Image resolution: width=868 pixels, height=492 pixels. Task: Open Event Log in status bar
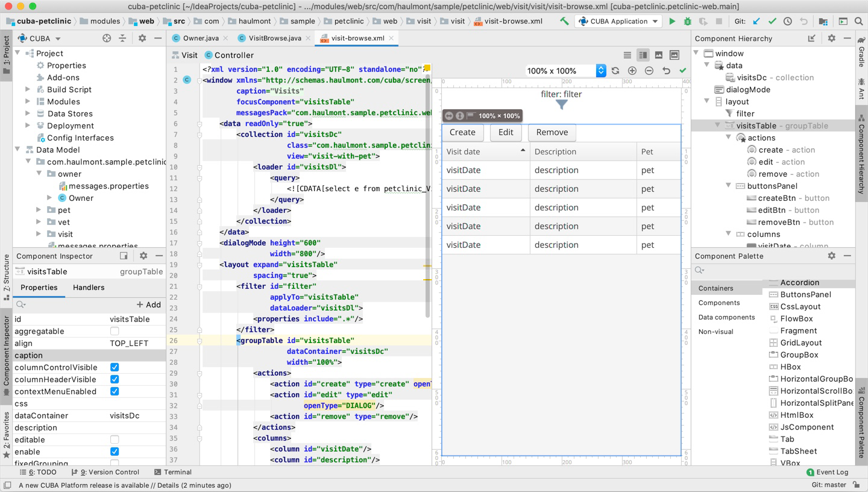[827, 472]
